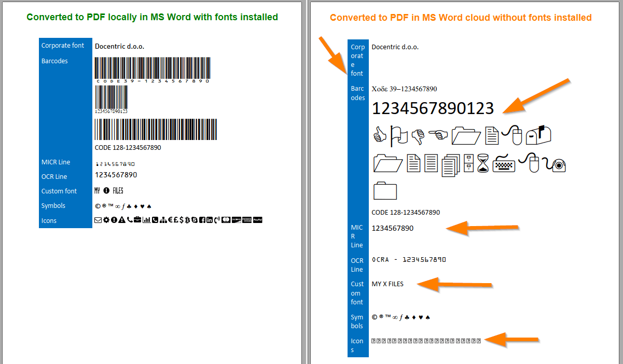Click the symbols row on the left page

coord(123,206)
